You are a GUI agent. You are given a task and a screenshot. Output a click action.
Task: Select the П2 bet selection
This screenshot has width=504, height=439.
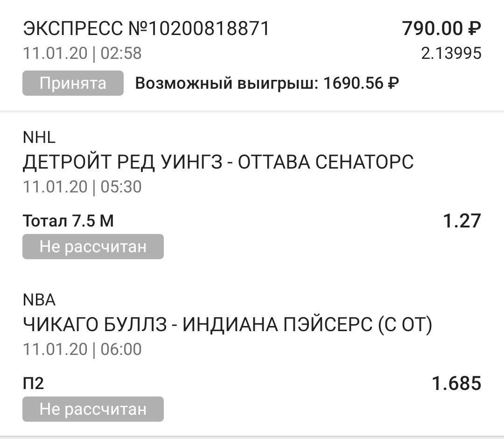coord(33,383)
